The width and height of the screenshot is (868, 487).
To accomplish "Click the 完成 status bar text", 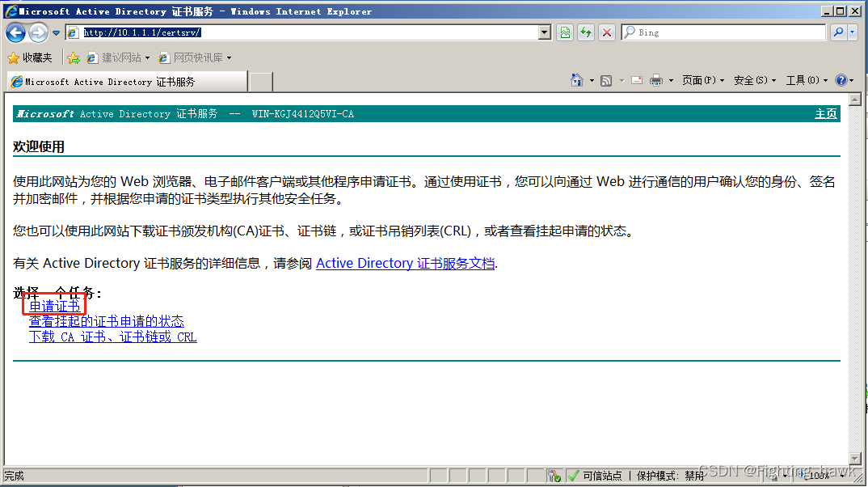I will [x=15, y=476].
